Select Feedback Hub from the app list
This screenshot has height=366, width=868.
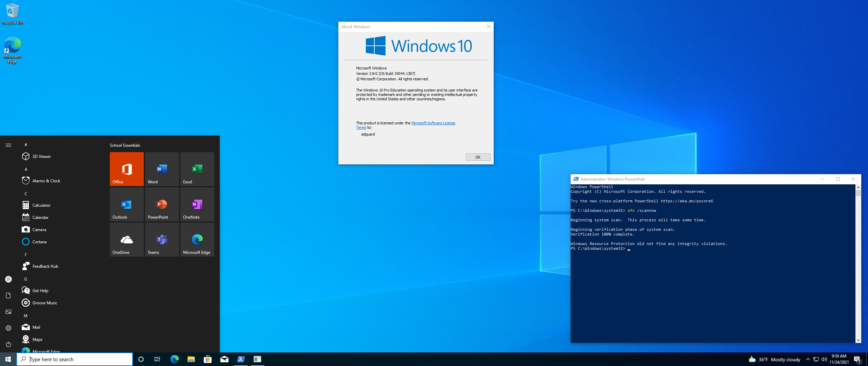click(x=45, y=266)
